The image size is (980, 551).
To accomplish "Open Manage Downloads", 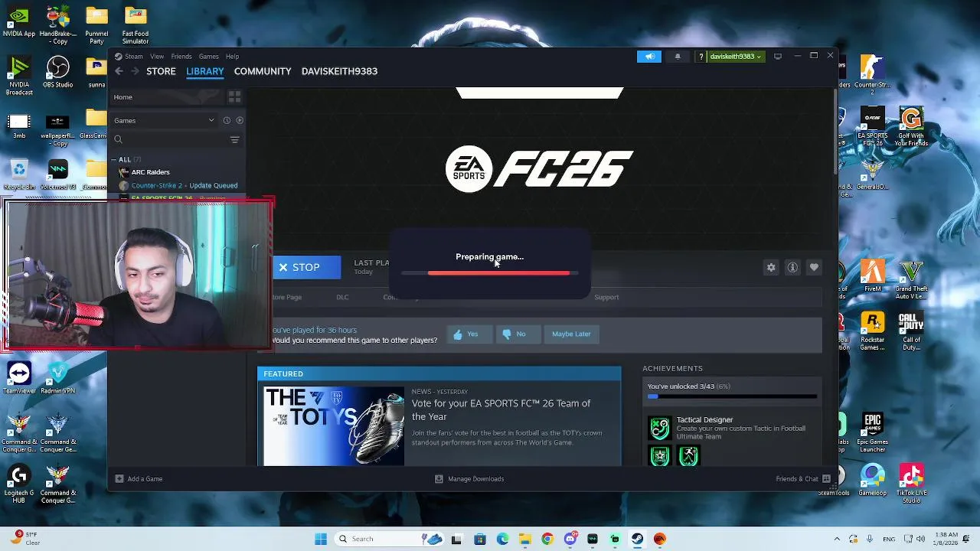I will click(x=469, y=479).
